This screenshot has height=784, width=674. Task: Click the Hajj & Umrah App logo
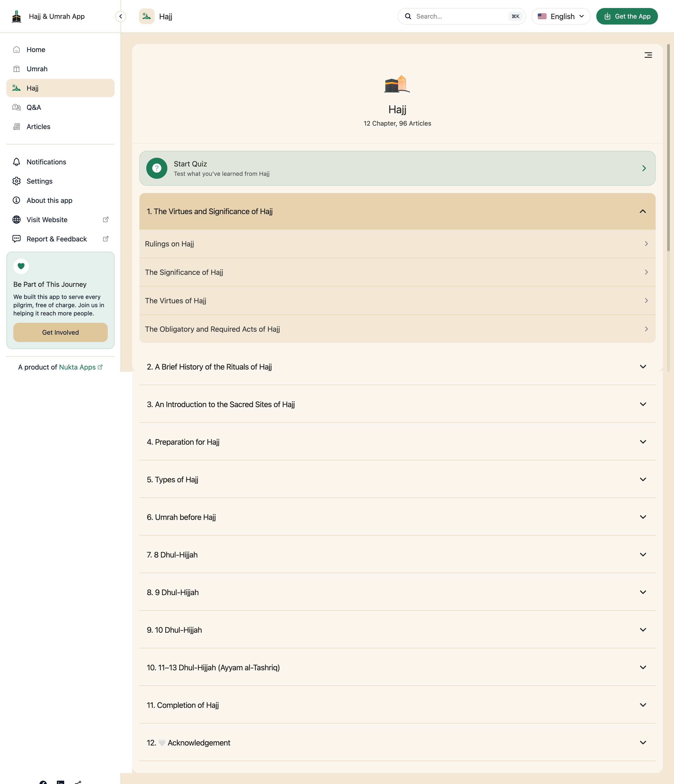pos(16,16)
